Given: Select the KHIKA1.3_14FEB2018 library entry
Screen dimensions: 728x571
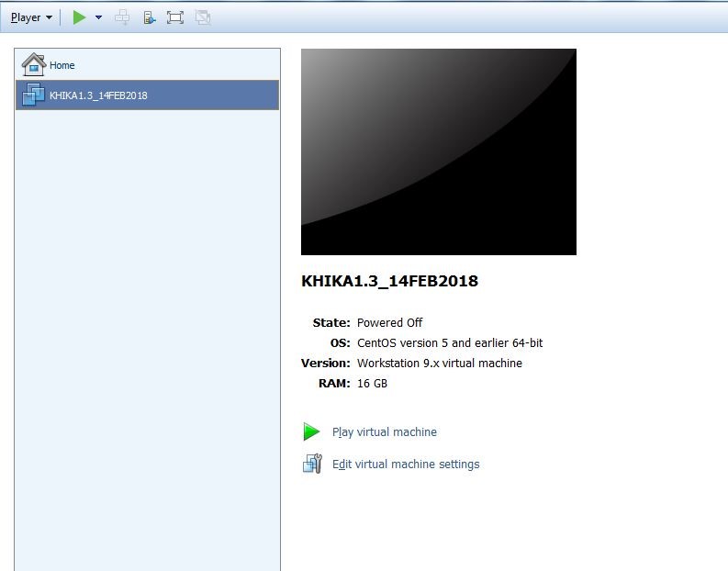Looking at the screenshot, I should (147, 95).
